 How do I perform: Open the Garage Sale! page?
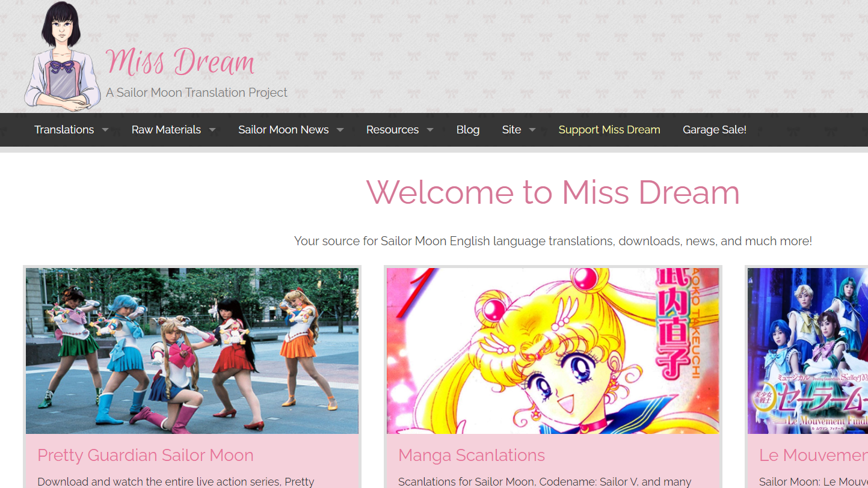pyautogui.click(x=715, y=130)
